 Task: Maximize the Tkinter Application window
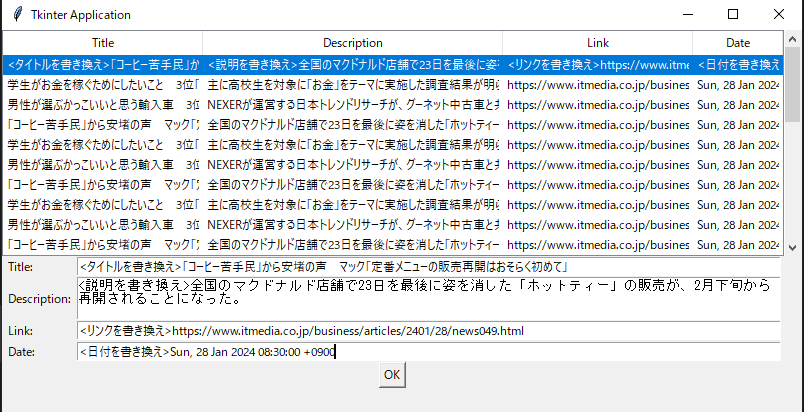coord(733,15)
